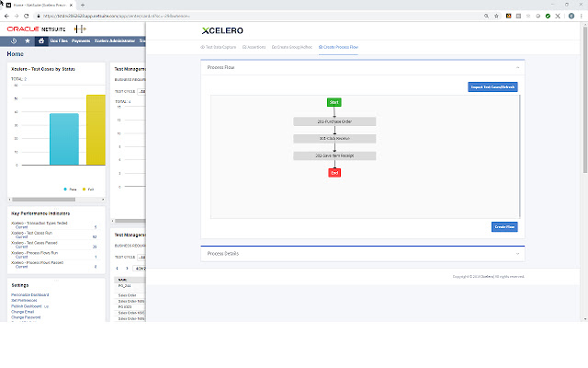Open the Payments menu

point(81,40)
